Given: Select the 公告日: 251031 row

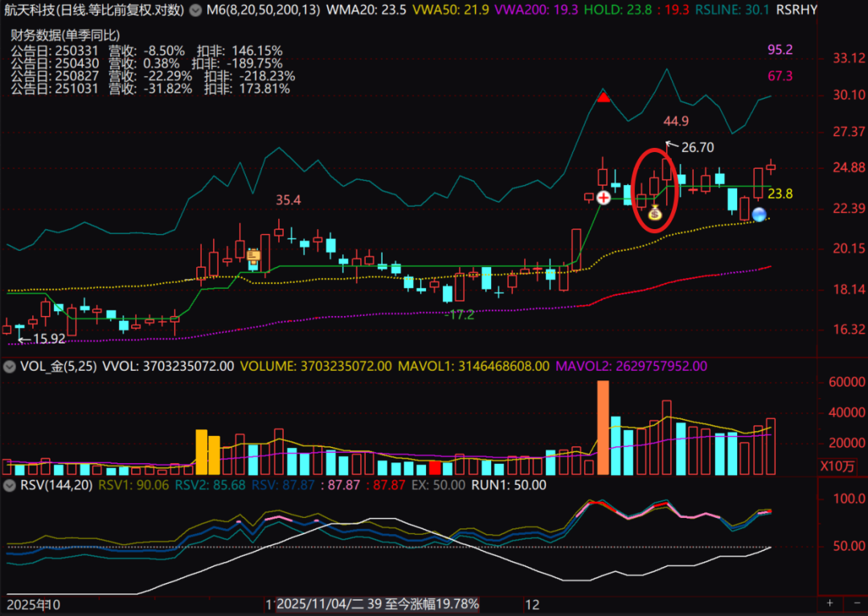Looking at the screenshot, I should tap(150, 89).
